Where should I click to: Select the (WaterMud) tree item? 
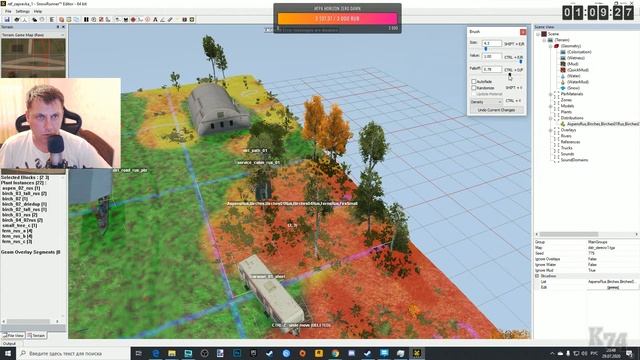pos(578,82)
